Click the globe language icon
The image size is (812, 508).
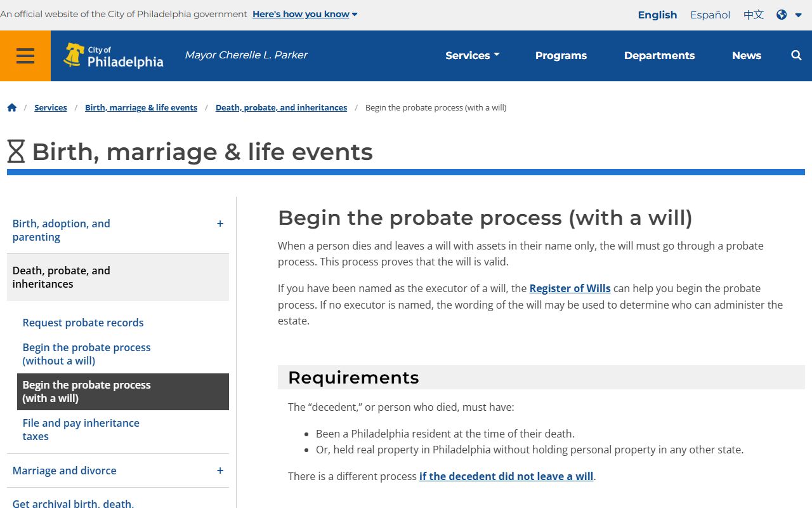(782, 15)
